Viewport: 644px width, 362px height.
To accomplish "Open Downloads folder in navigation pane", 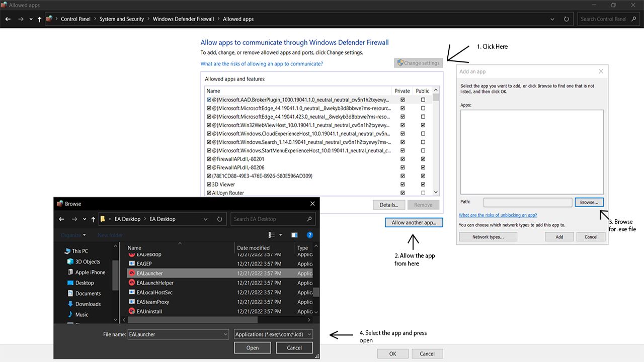I will (x=88, y=304).
